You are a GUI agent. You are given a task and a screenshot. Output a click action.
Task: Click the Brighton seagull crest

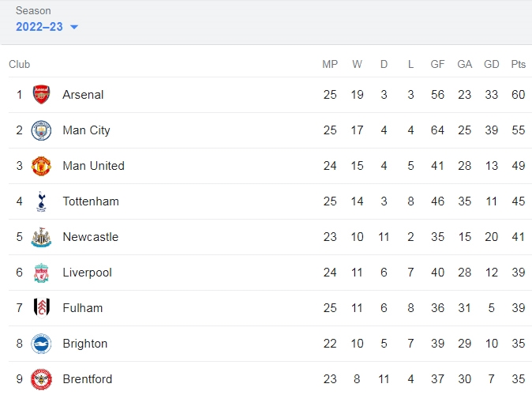pyautogui.click(x=41, y=344)
